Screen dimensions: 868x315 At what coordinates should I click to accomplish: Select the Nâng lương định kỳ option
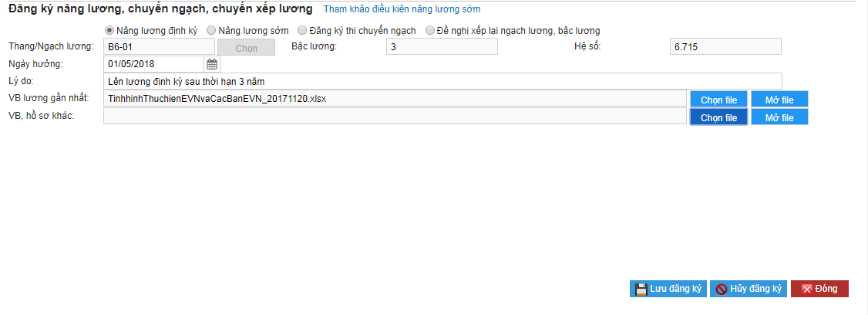109,31
